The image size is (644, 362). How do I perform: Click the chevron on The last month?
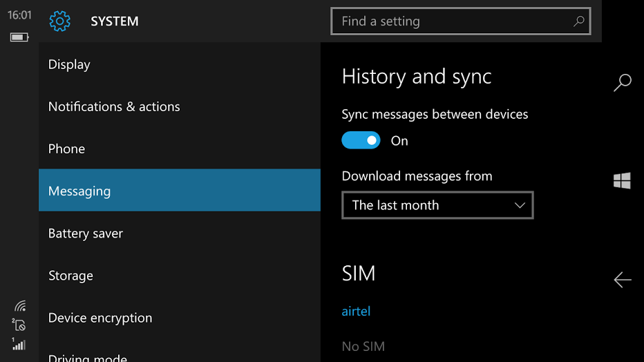click(x=520, y=205)
